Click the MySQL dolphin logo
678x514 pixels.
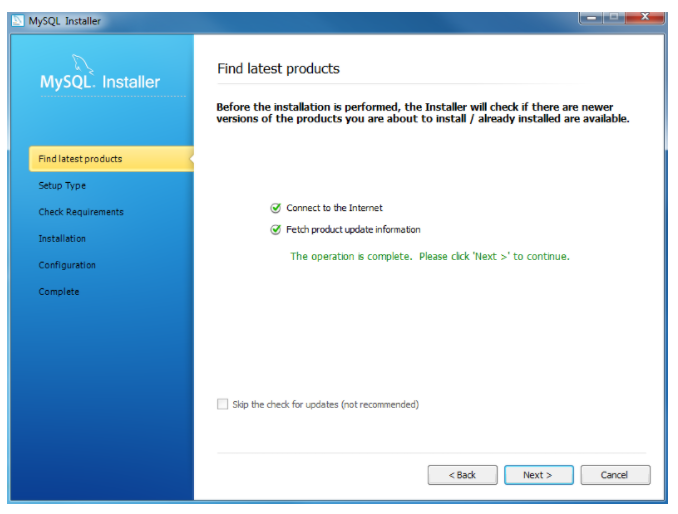(x=82, y=64)
